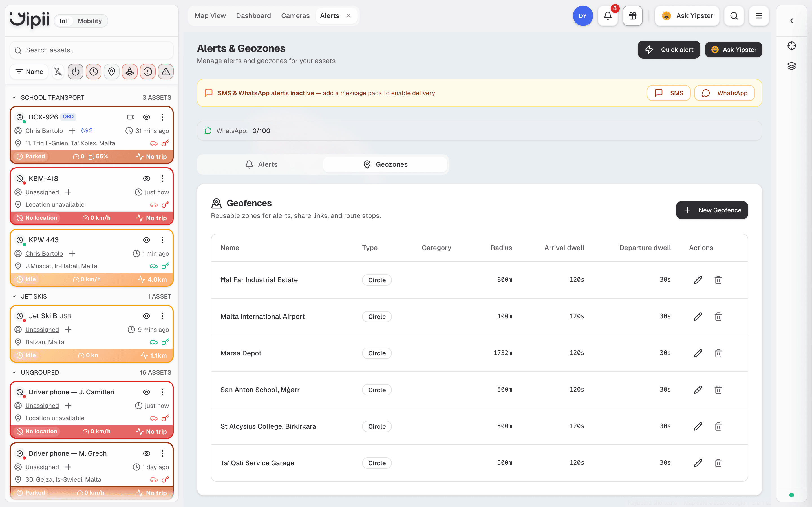Open the notifications bell
The image size is (812, 507).
(608, 16)
